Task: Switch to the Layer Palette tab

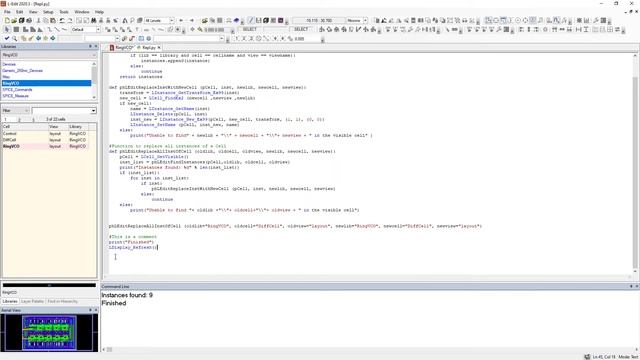Action: coord(32,301)
